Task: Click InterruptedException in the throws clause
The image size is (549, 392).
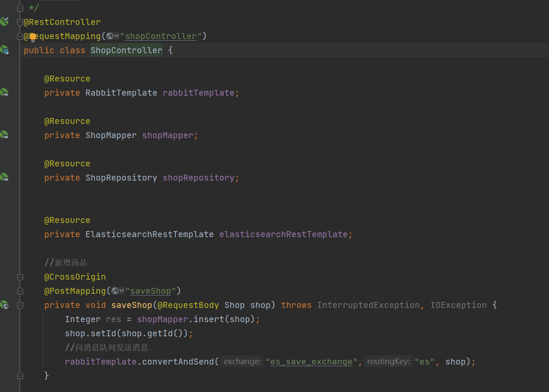Action: point(368,305)
